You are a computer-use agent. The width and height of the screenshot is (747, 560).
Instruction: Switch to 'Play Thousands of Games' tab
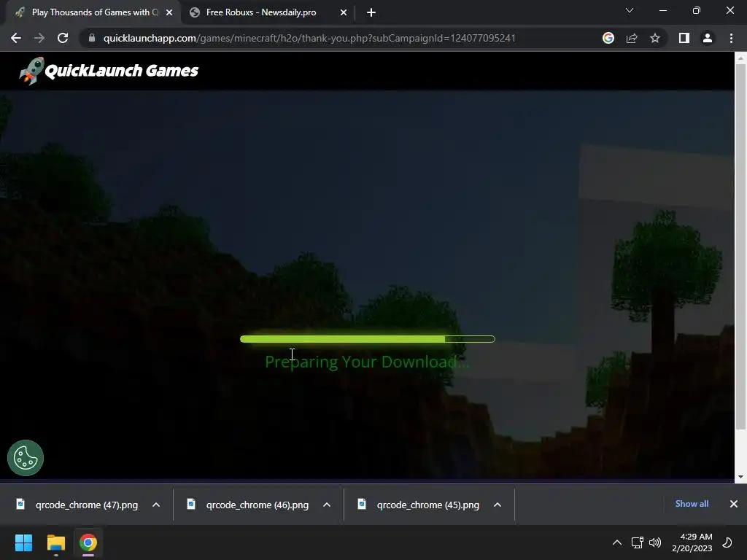(93, 12)
